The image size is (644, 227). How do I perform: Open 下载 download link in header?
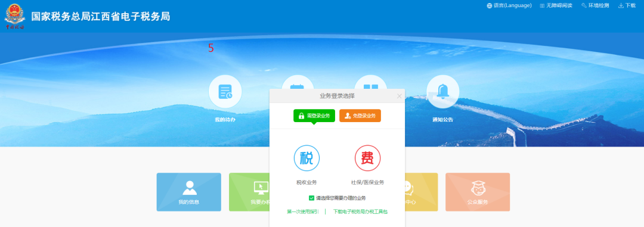(627, 5)
